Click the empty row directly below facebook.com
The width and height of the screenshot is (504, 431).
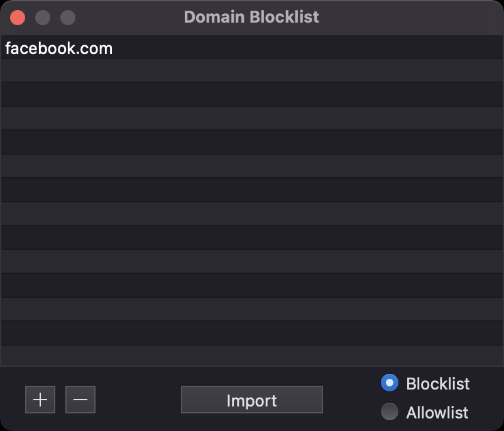251,70
